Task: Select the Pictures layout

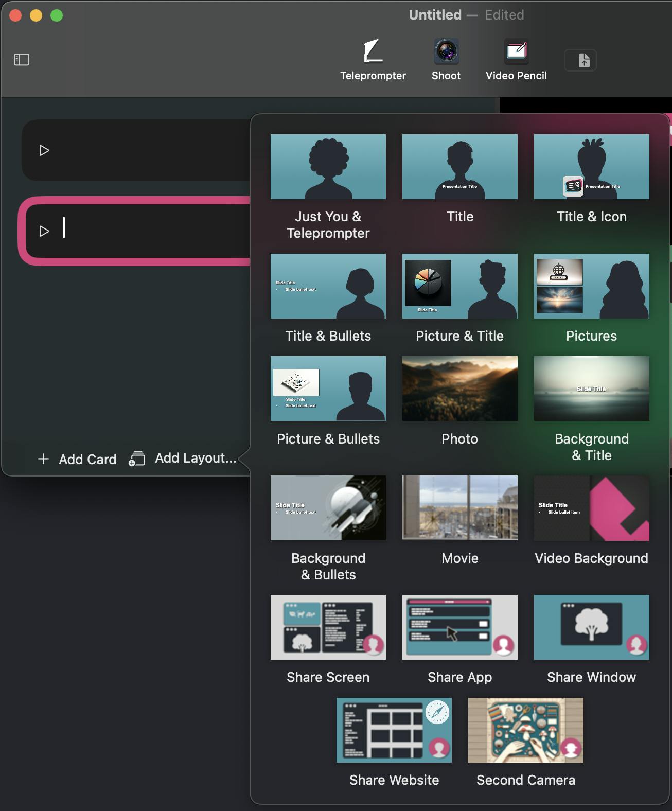Action: tap(592, 298)
